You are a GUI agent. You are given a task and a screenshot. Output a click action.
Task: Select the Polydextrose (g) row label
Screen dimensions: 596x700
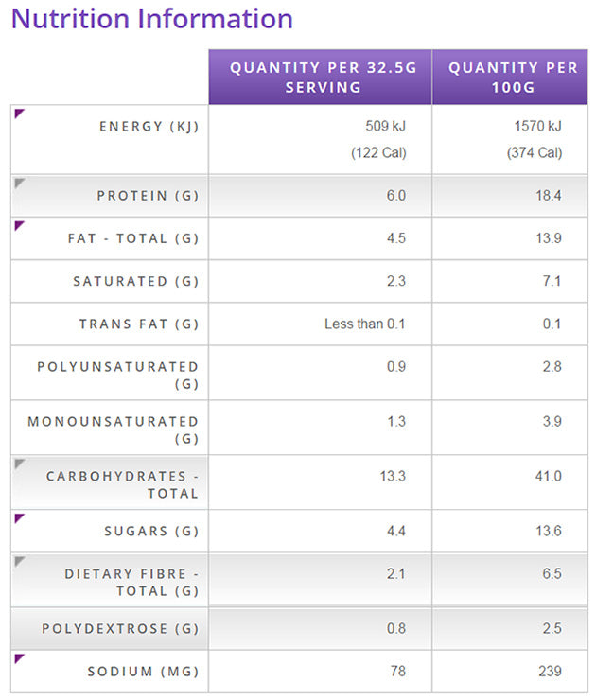point(119,629)
